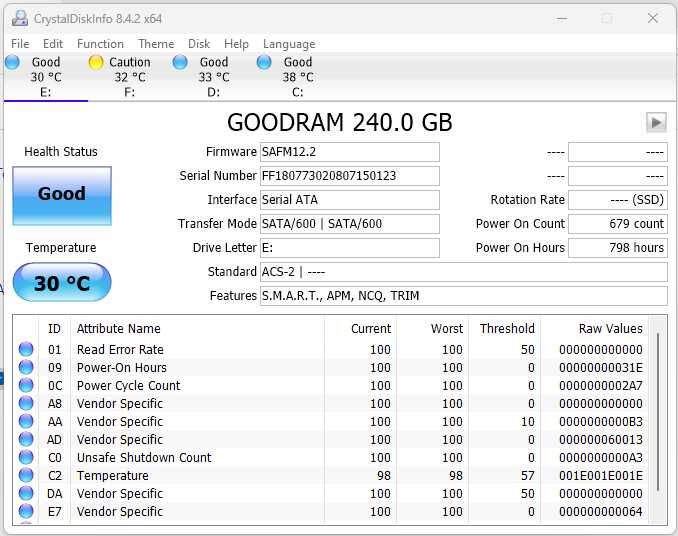
Task: Click the Standard field ACS-2
Action: (464, 272)
